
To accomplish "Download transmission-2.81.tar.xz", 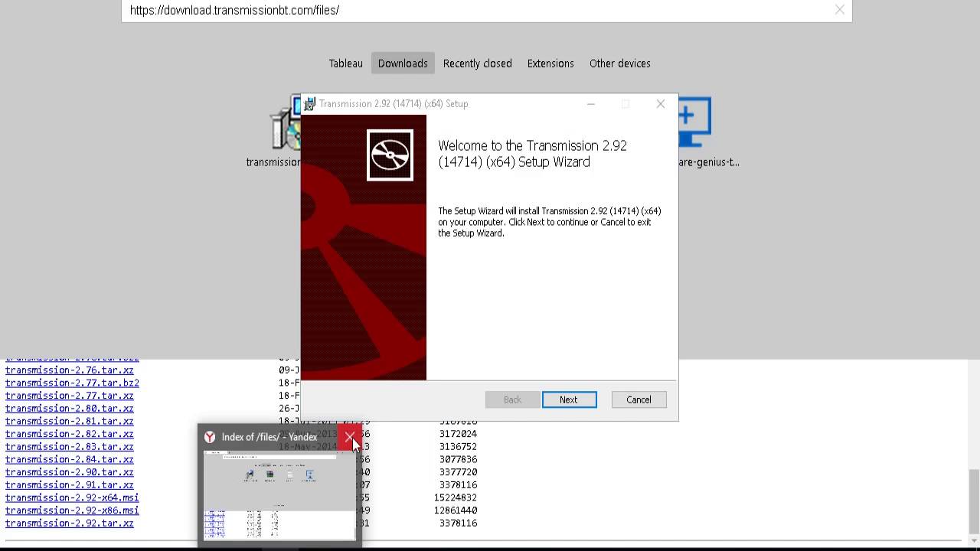I will [70, 421].
